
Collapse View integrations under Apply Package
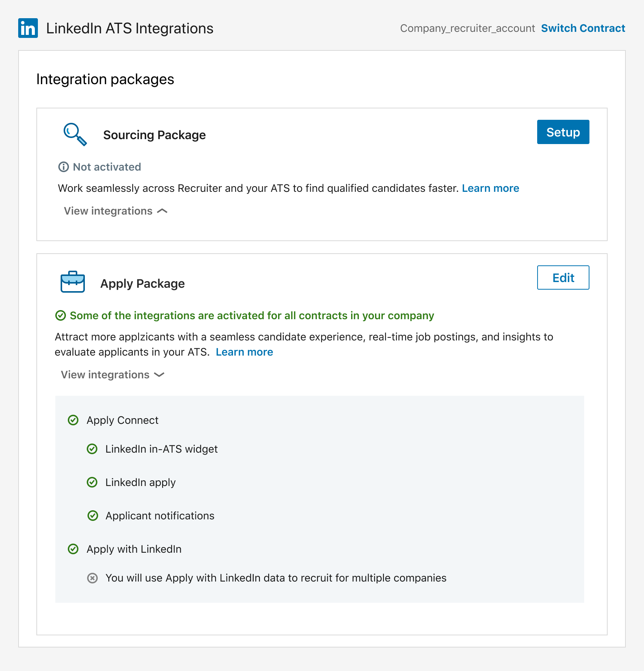113,375
